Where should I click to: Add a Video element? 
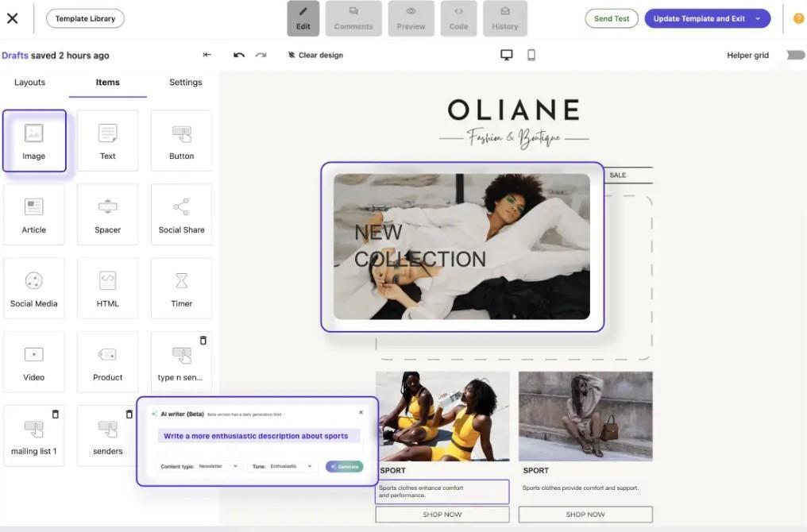[33, 361]
